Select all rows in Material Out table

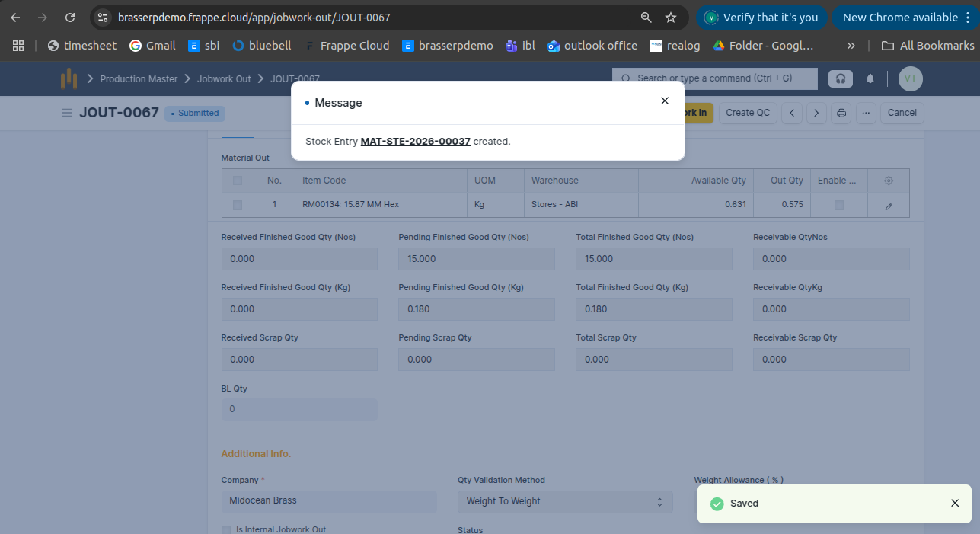click(238, 181)
